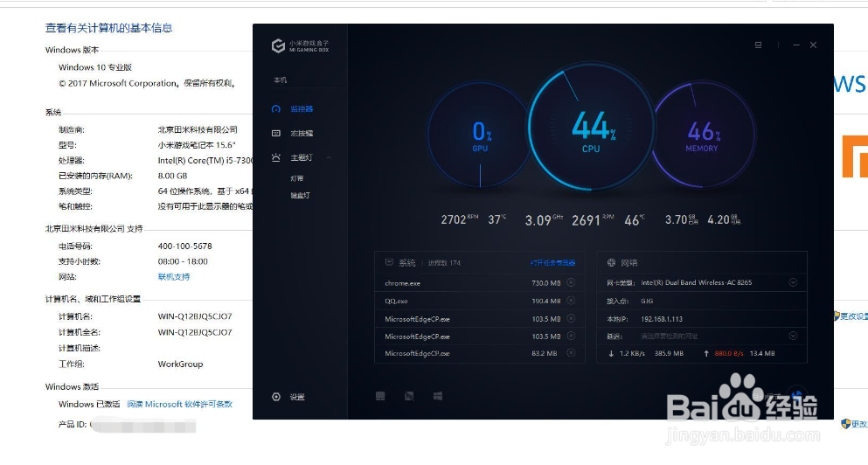Click the MEMORY usage gauge
Viewport: 868px width, 465px height.
[703, 135]
